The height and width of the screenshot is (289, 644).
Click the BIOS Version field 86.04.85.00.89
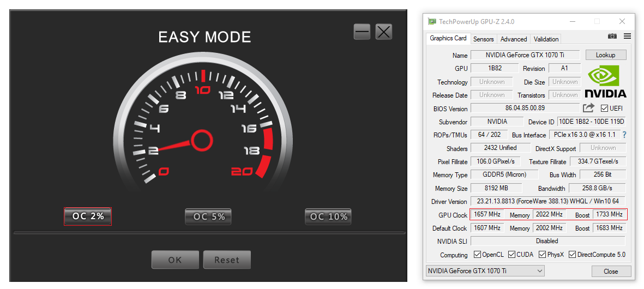pyautogui.click(x=525, y=108)
